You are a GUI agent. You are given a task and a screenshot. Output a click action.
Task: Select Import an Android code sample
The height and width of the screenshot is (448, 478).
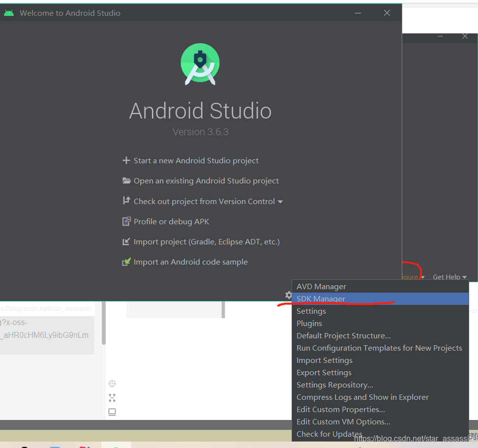[190, 262]
